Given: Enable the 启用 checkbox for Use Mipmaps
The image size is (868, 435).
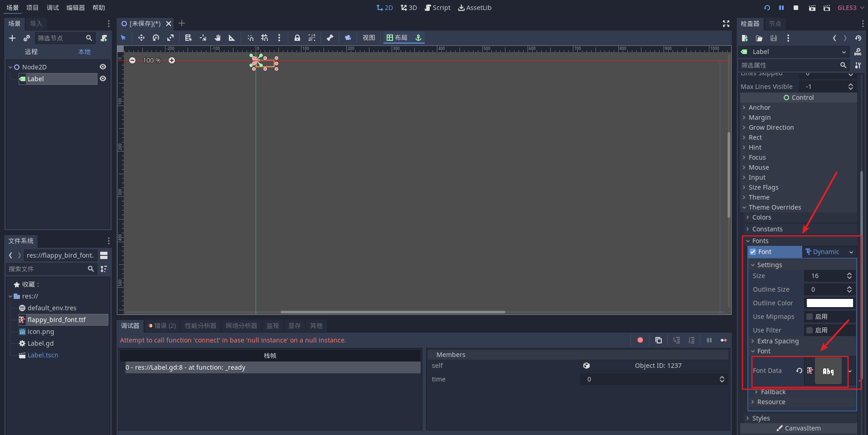Looking at the screenshot, I should pyautogui.click(x=810, y=317).
